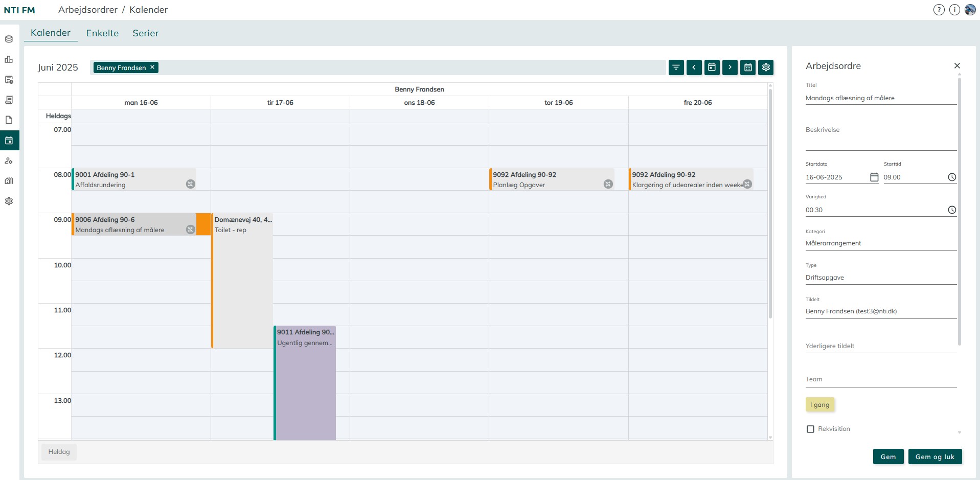980x480 pixels.
Task: Open the month view calendar icon
Action: point(748,67)
